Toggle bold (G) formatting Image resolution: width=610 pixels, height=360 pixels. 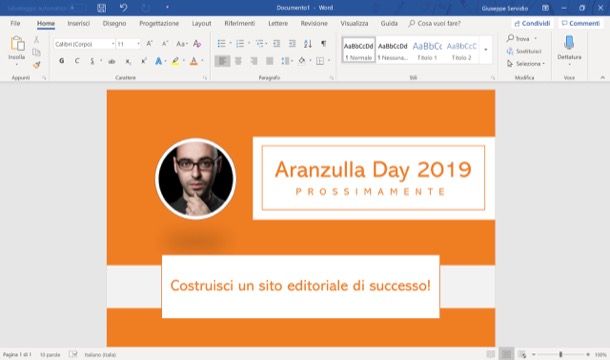pos(61,61)
